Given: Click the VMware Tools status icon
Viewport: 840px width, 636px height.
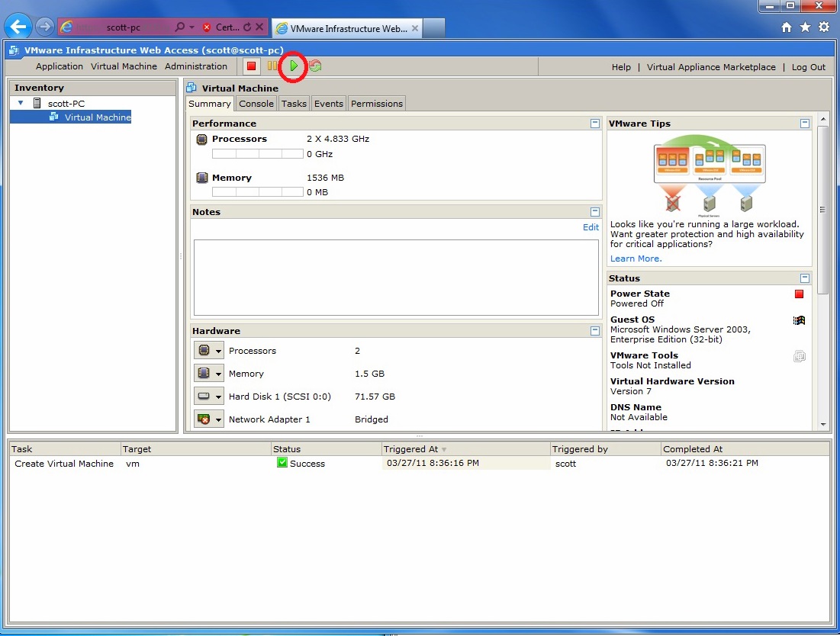Looking at the screenshot, I should pos(799,356).
